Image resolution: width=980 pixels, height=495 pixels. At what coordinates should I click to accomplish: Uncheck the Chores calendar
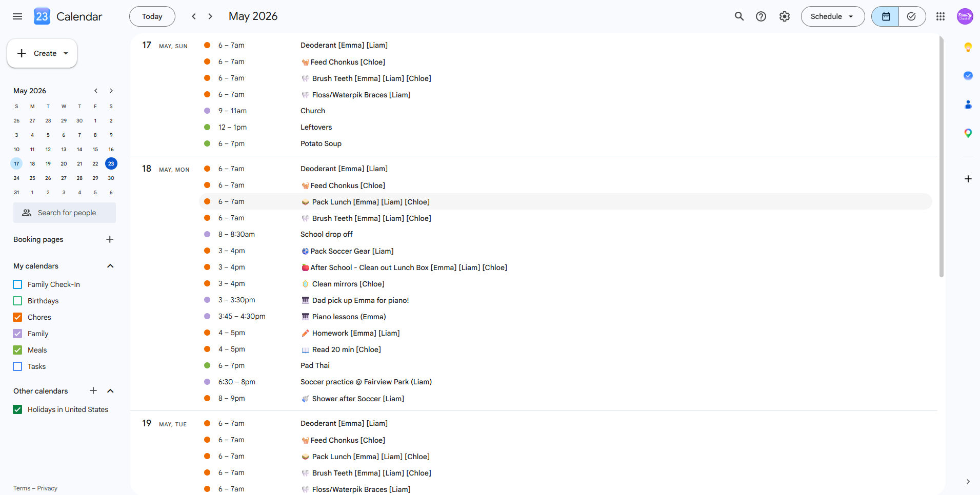point(17,317)
